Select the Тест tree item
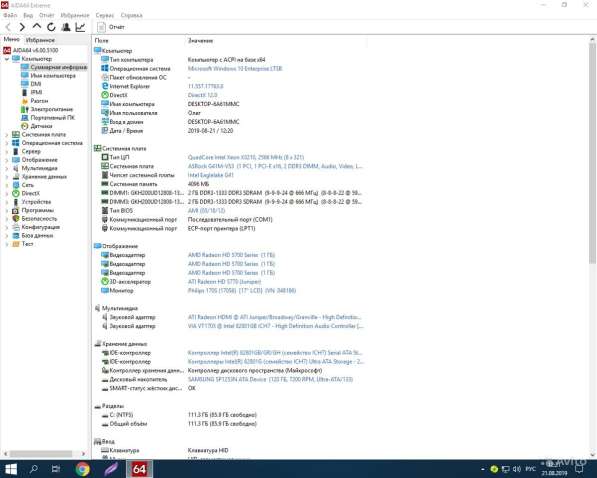Viewport: 597px width, 478px height. tap(23, 243)
